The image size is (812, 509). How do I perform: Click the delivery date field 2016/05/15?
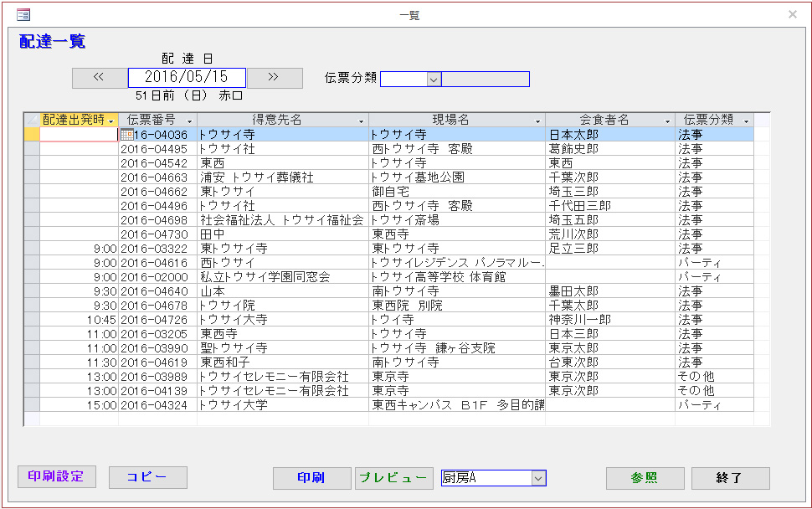[187, 78]
